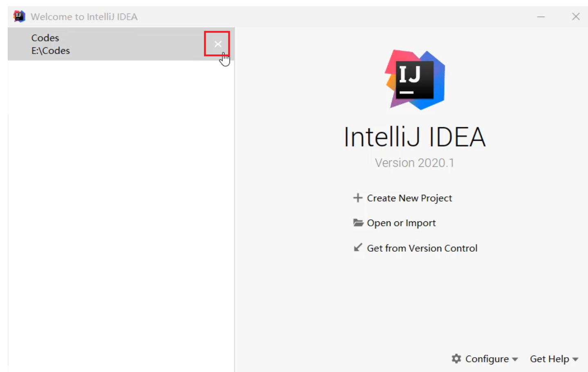Open the Codes recent project name
The height and width of the screenshot is (372, 588).
click(45, 38)
